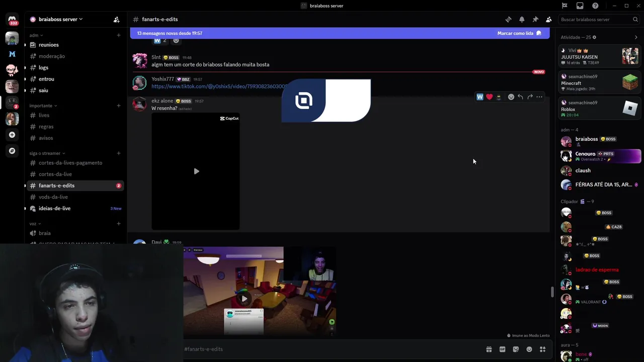Collapse the siga o streamer category
The height and width of the screenshot is (362, 644).
pos(47,153)
